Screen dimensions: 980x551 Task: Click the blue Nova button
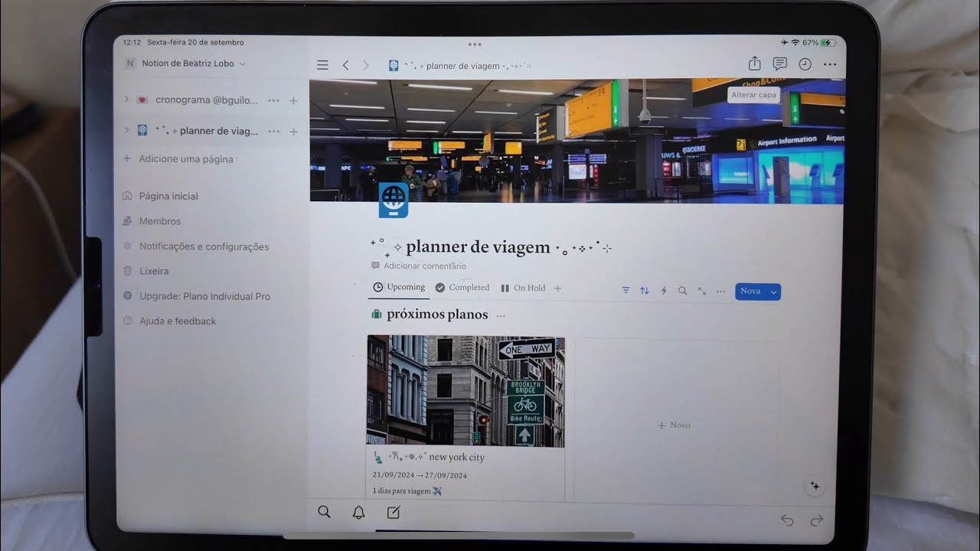(x=751, y=292)
